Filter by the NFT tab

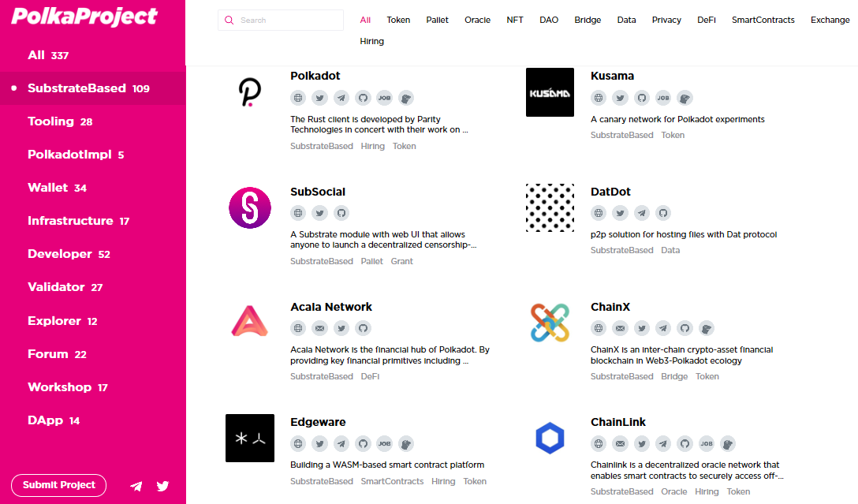(515, 21)
